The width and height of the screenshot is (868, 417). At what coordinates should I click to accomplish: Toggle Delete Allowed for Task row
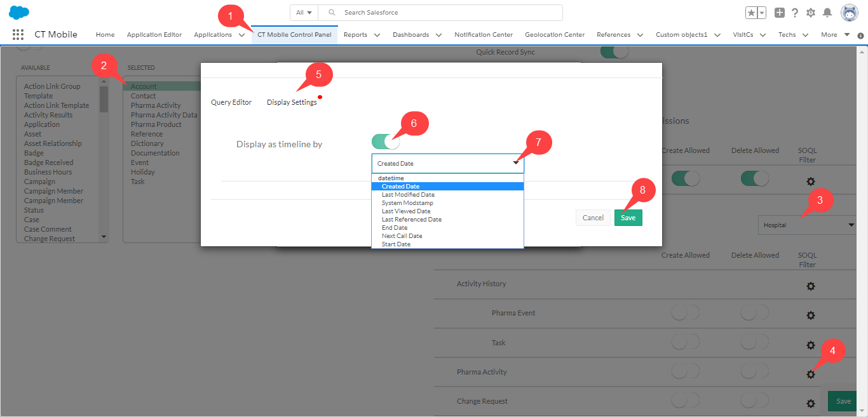(754, 343)
